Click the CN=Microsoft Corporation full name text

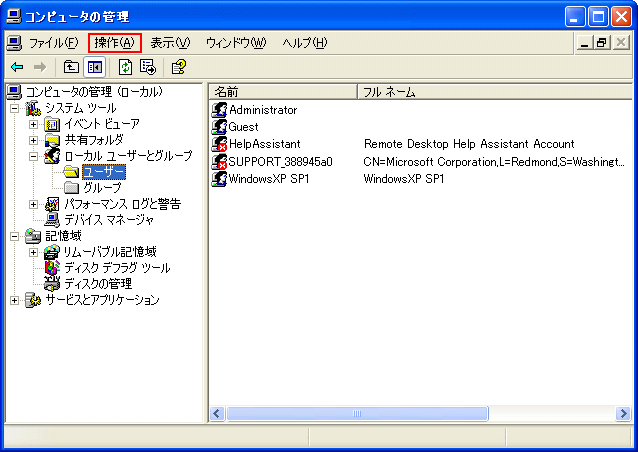coord(494,162)
